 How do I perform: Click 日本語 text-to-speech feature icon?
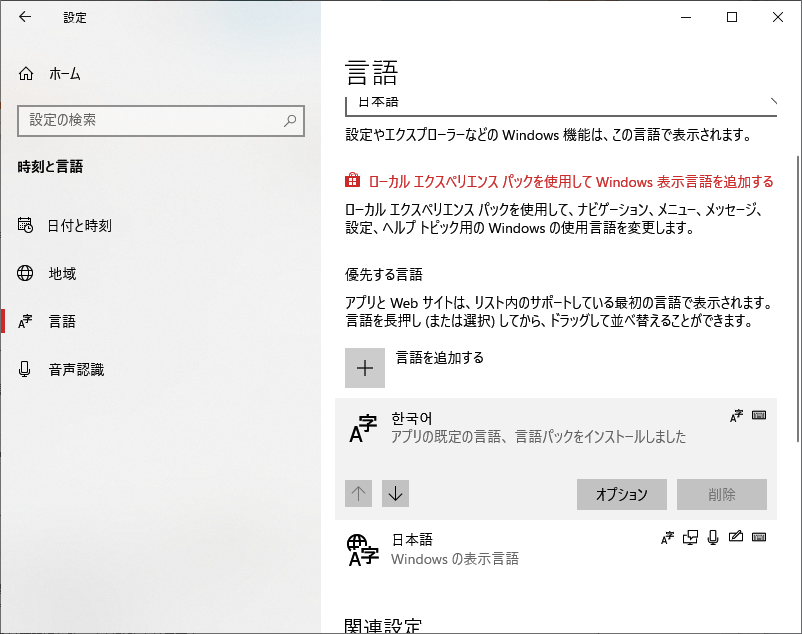(690, 537)
